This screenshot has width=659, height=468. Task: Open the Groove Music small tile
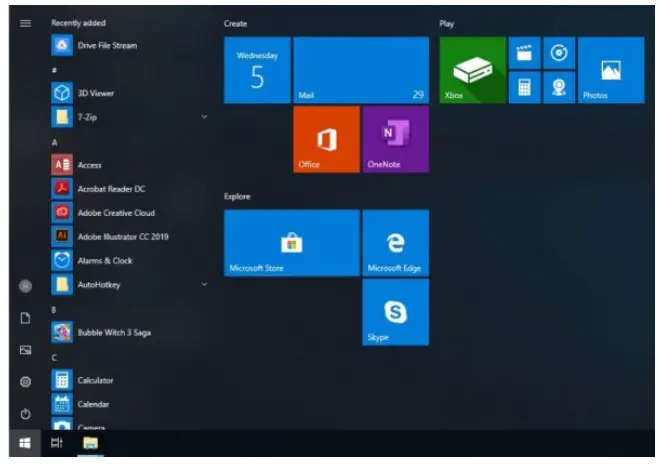[x=559, y=53]
